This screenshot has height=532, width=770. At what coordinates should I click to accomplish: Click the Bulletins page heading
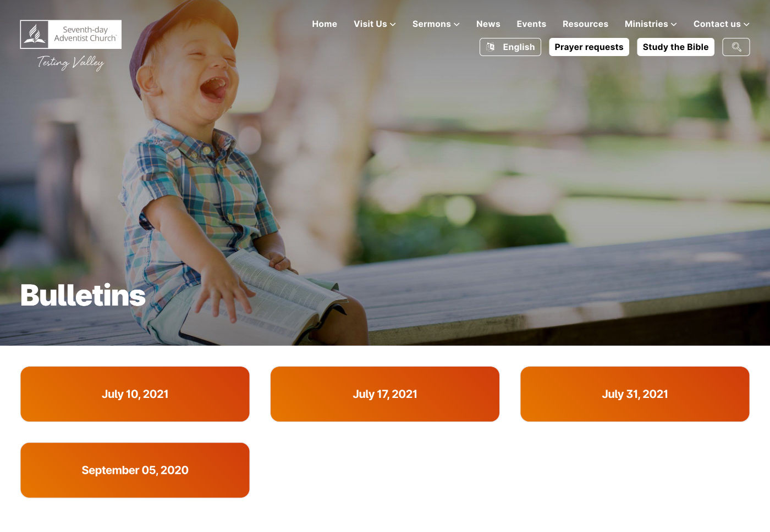point(83,295)
